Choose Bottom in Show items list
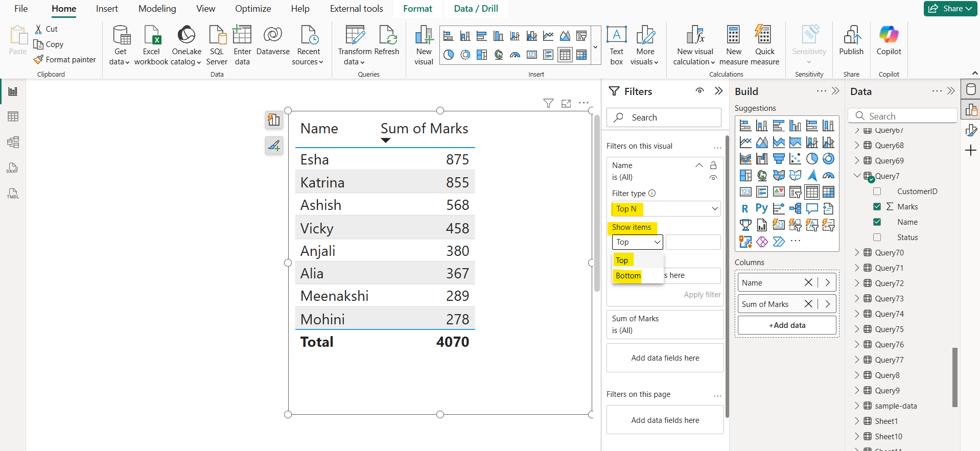The width and height of the screenshot is (980, 451). (x=628, y=276)
